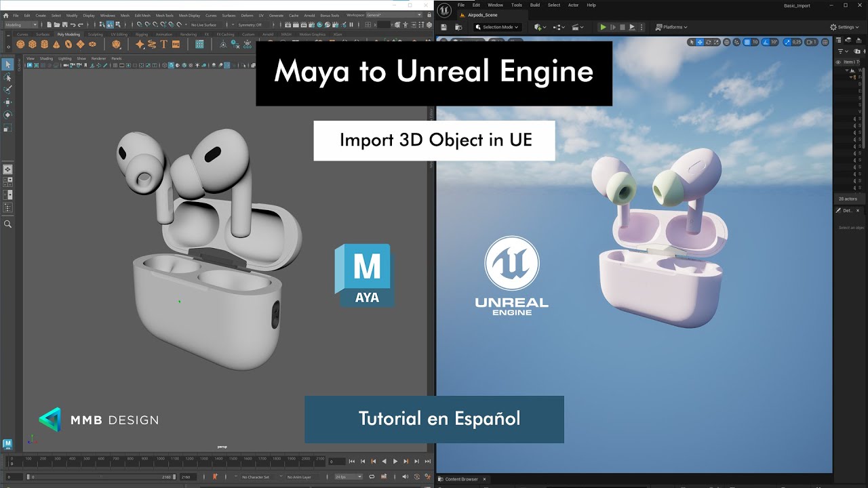Switch to Maya's Poly Modeling shelf tab
This screenshot has height=488, width=868.
click(x=68, y=34)
